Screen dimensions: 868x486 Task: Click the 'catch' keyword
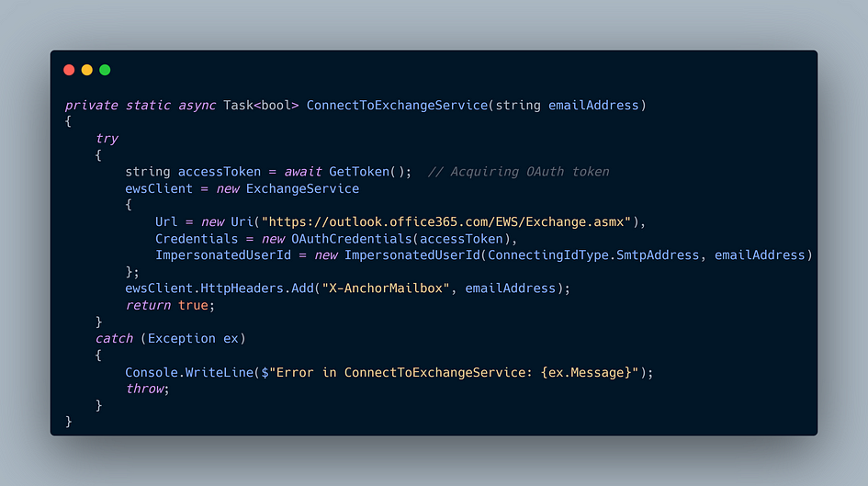point(114,338)
